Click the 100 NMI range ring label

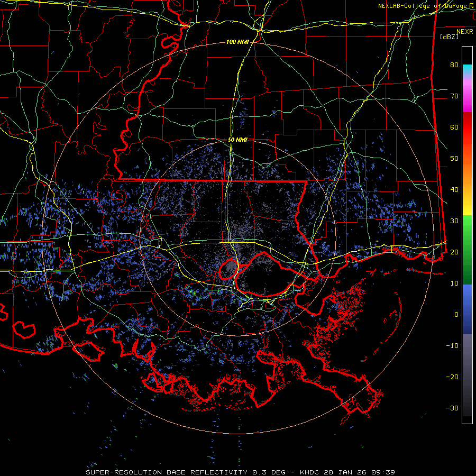[x=237, y=42]
